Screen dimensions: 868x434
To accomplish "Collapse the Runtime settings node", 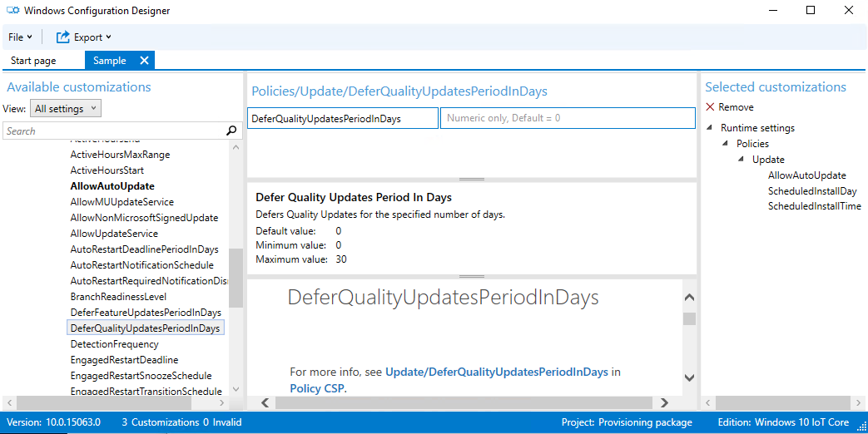I will pos(710,128).
